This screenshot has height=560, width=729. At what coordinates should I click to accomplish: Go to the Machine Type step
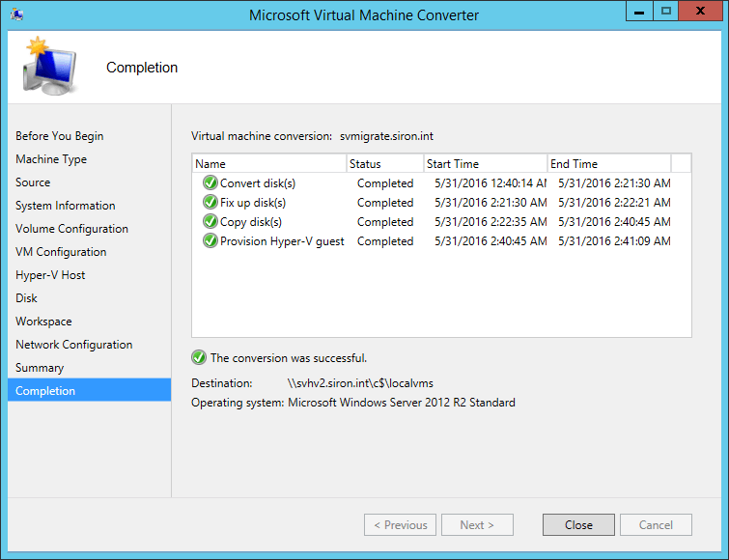click(x=51, y=159)
